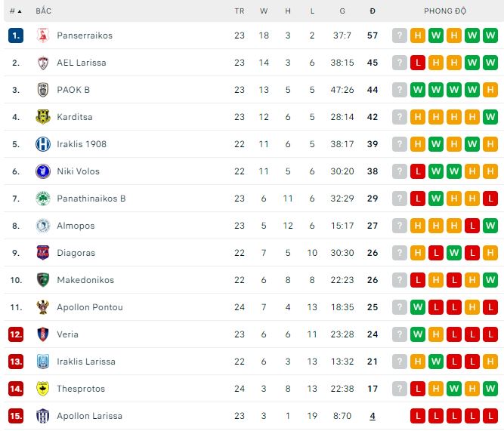Viewport: 504px width, 431px height.
Task: Click the Panserraikos team logo
Action: click(42, 35)
